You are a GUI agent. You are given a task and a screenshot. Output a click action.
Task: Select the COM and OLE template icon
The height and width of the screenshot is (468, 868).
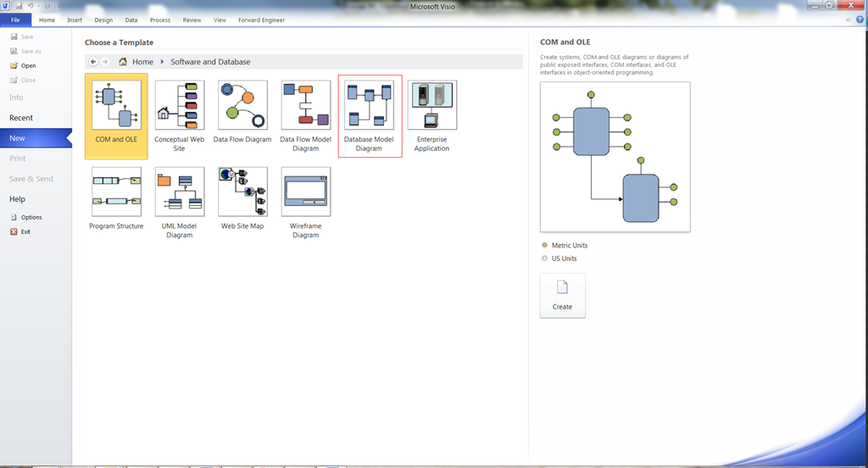(116, 106)
